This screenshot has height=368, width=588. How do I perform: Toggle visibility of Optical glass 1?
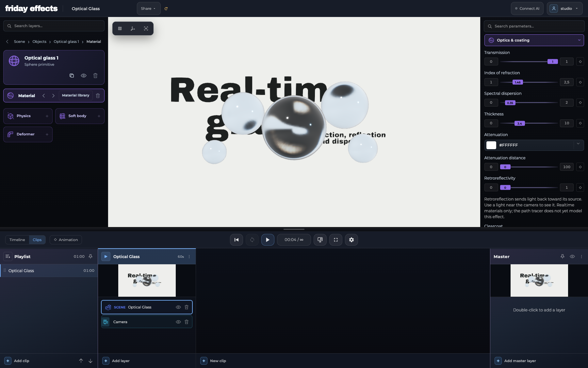[x=84, y=76]
